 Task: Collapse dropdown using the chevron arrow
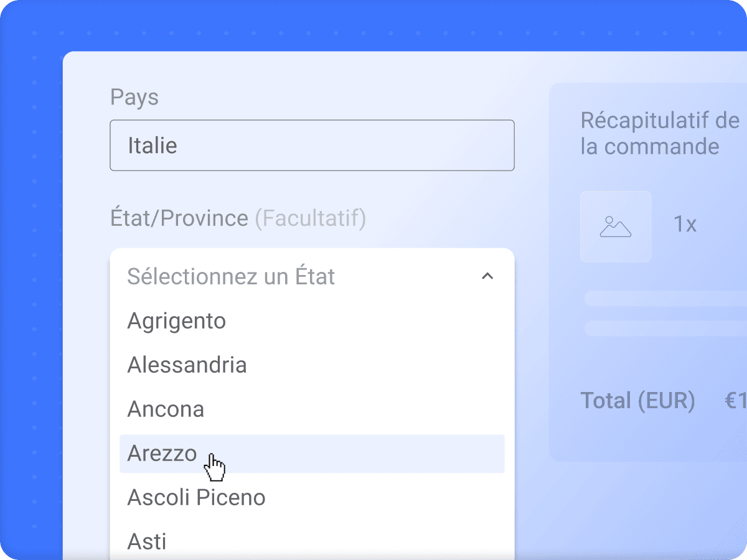[487, 276]
